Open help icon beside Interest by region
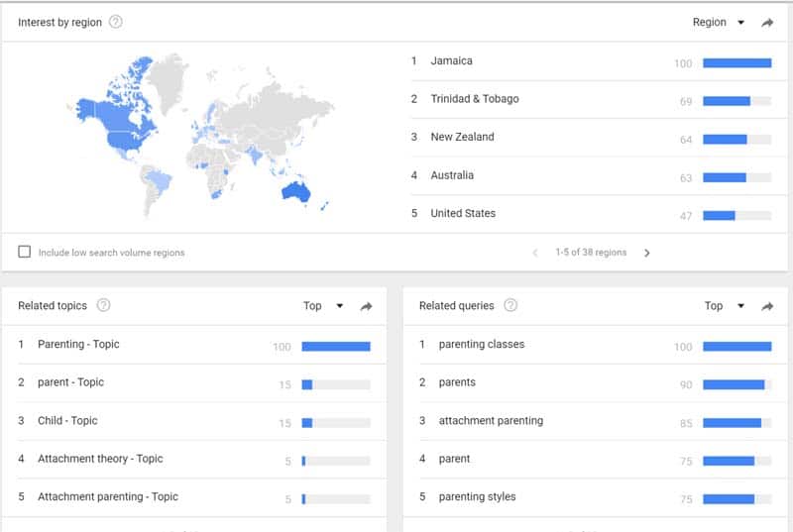 tap(116, 22)
